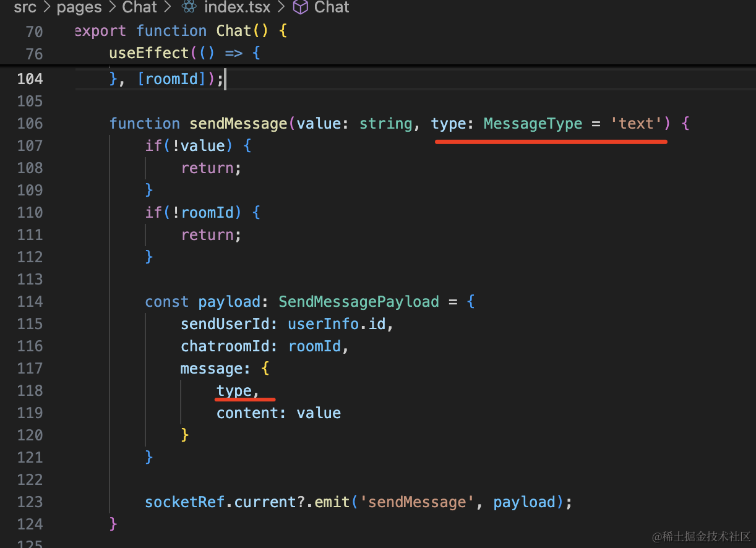Click the sendMessage function name declaration
This screenshot has width=756, height=548.
click(x=238, y=123)
